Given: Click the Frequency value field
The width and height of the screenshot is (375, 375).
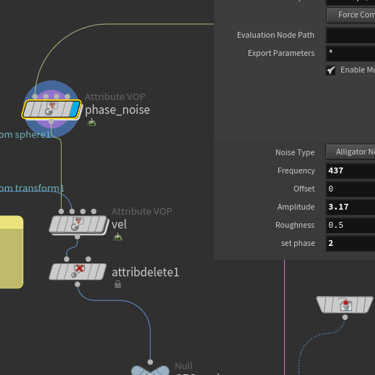Looking at the screenshot, I should [x=350, y=171].
